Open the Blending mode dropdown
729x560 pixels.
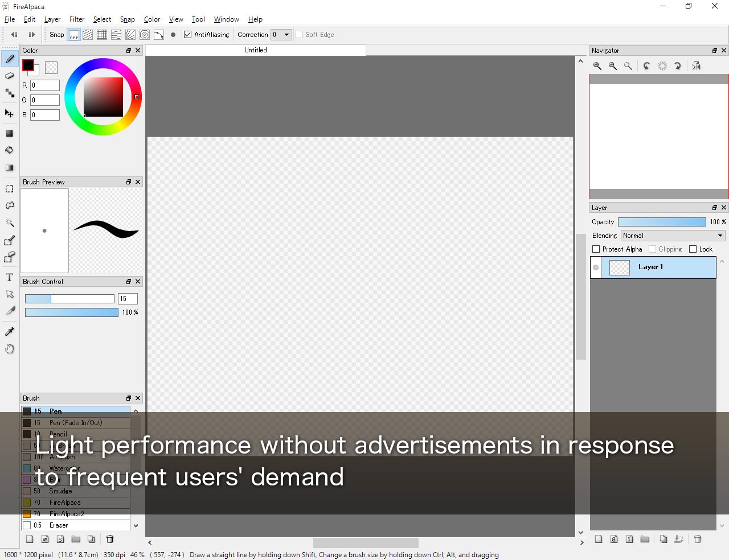click(x=673, y=236)
